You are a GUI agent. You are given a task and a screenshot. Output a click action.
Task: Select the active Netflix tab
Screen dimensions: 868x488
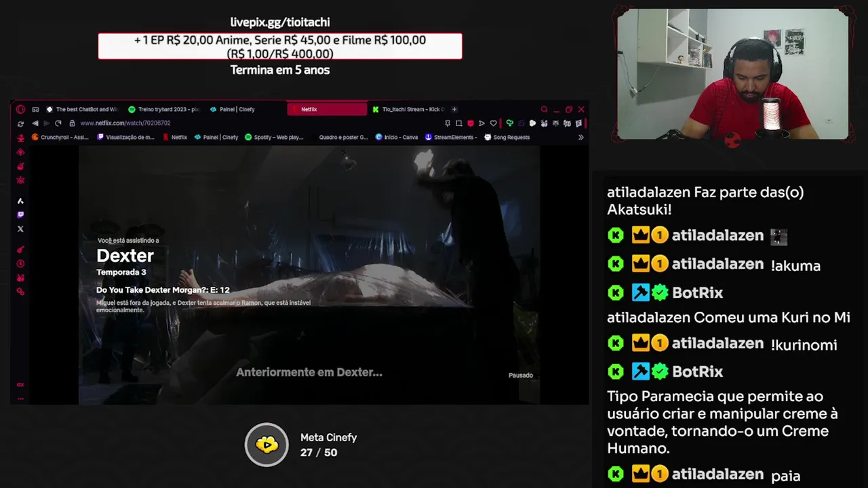328,109
